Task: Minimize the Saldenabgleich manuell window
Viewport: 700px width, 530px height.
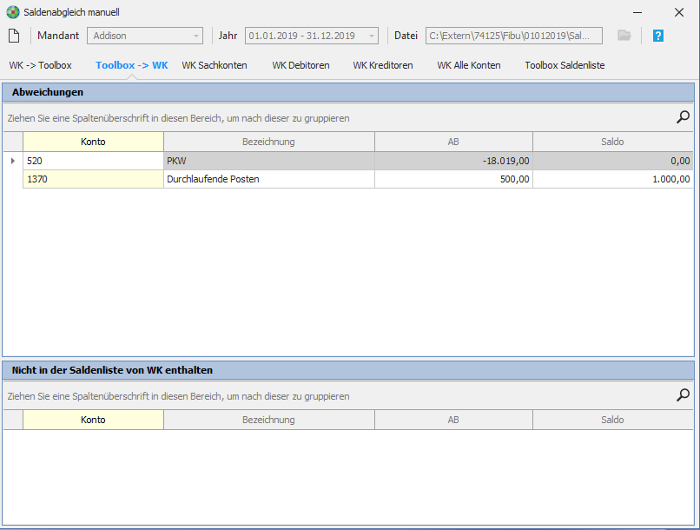Action: [x=638, y=13]
